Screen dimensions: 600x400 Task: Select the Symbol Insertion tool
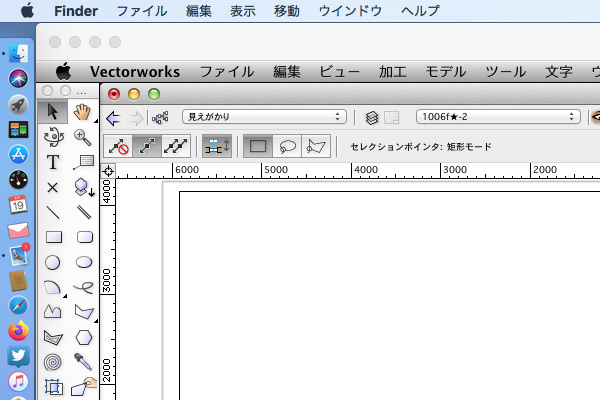click(x=84, y=188)
